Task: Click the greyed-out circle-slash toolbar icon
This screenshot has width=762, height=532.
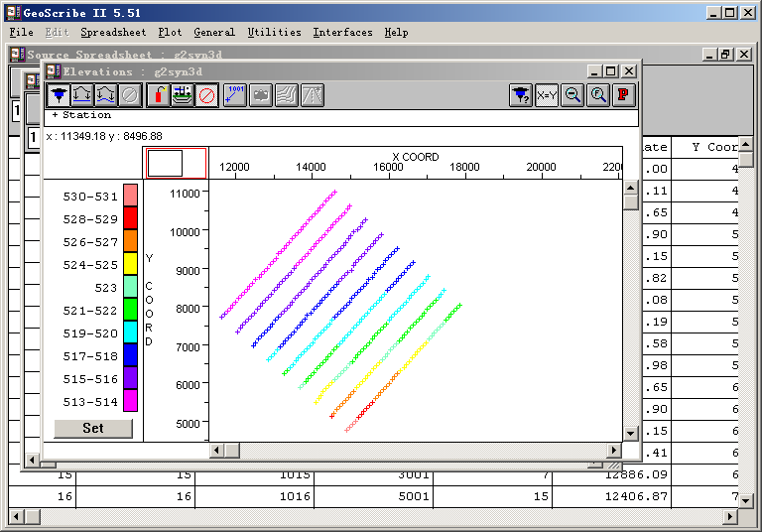Action: [x=130, y=95]
